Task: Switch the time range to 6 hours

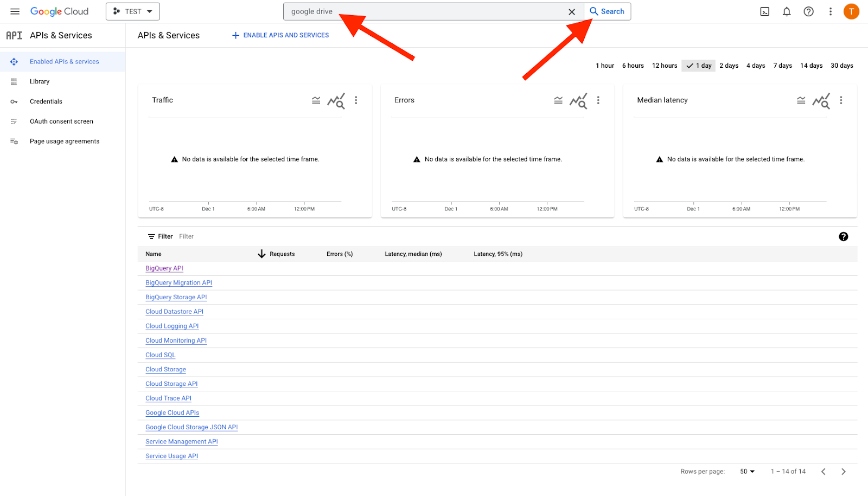Action: pos(633,65)
